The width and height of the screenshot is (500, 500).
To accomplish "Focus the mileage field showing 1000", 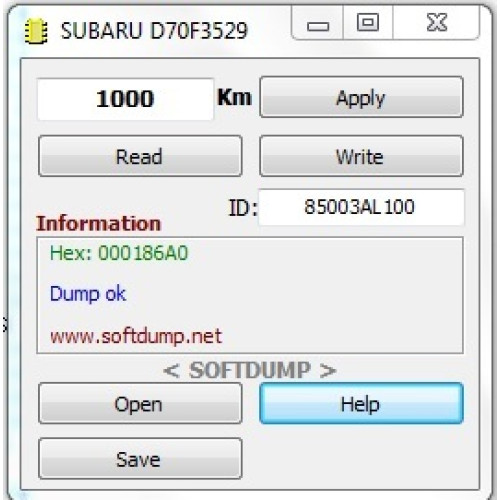I will 125,99.
